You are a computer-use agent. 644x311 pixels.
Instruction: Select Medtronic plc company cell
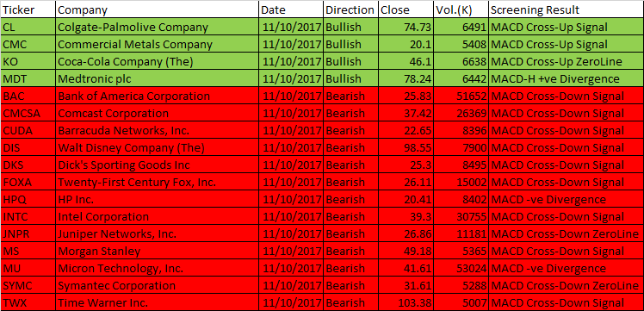[158, 78]
